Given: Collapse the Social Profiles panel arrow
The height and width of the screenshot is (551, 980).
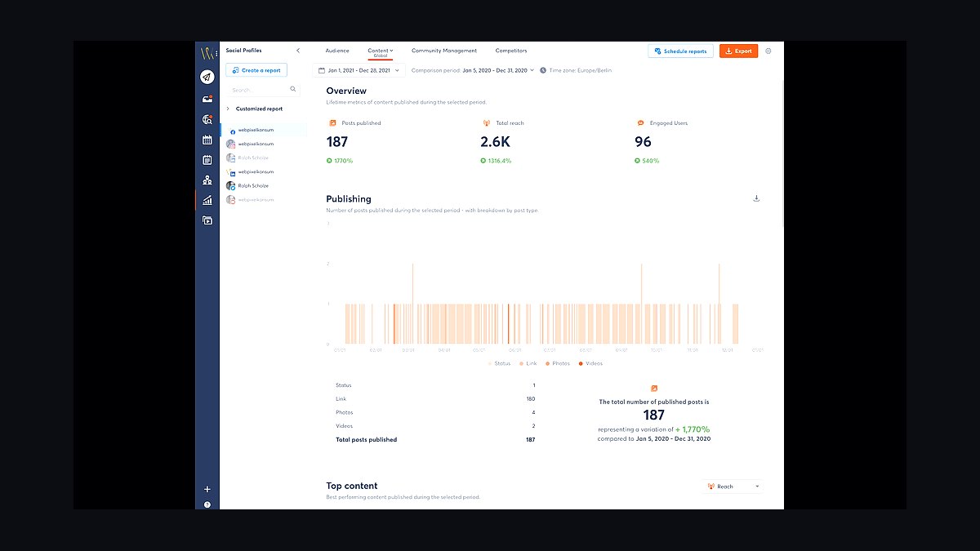Looking at the screenshot, I should (x=297, y=51).
